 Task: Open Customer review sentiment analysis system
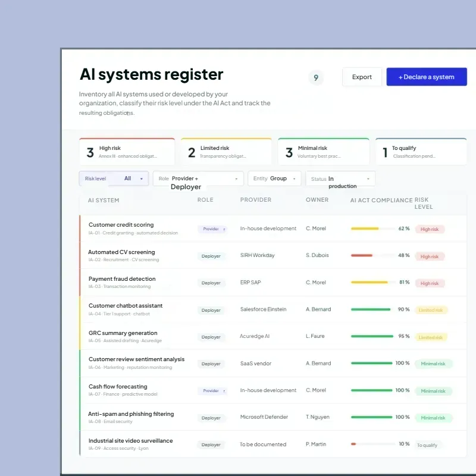click(x=137, y=359)
